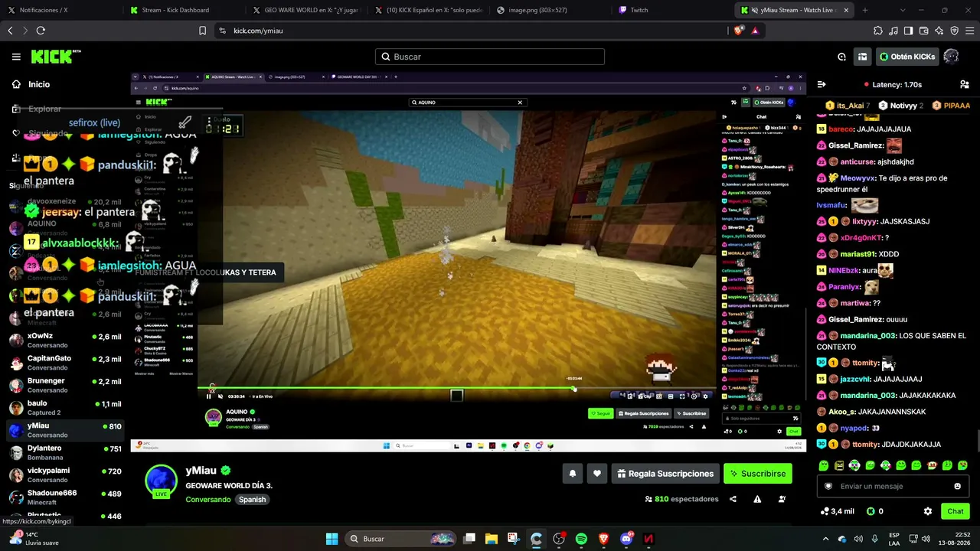Open baulo channel in the sidebar
The width and height of the screenshot is (980, 551).
point(65,408)
